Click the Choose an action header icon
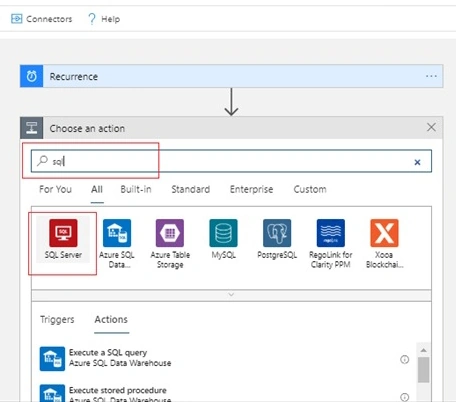This screenshot has height=402, width=456. 32,128
